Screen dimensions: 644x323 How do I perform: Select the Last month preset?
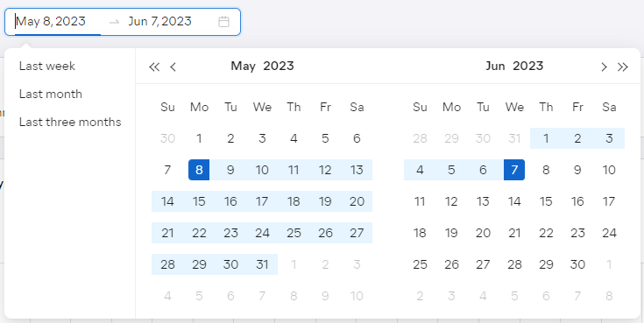[51, 94]
